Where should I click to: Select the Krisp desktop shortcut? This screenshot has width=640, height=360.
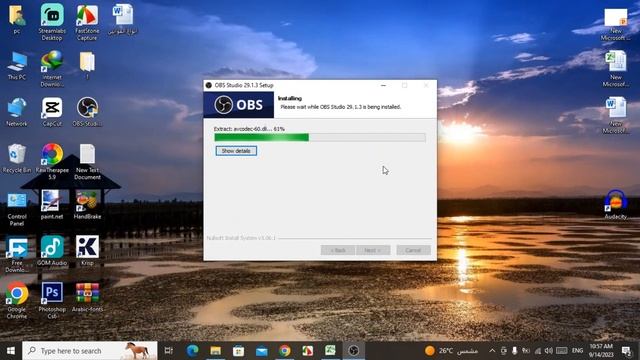pyautogui.click(x=87, y=251)
